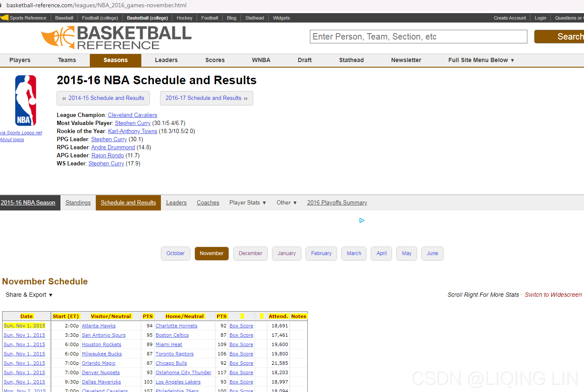Select the March month button
Image resolution: width=584 pixels, height=392 pixels.
[354, 253]
